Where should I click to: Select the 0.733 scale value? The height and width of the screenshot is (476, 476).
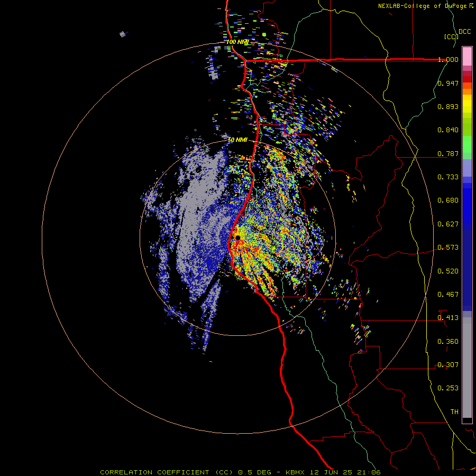tap(448, 177)
